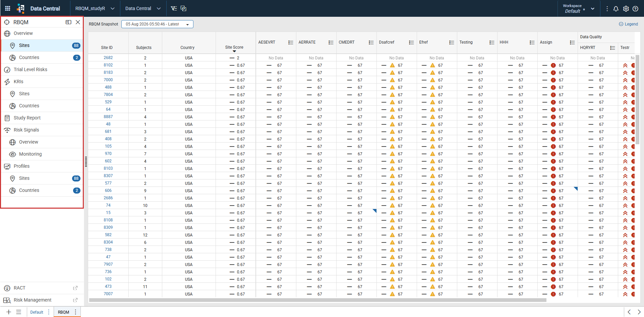
Task: Open Data Central module dropdown
Action: pos(143,8)
